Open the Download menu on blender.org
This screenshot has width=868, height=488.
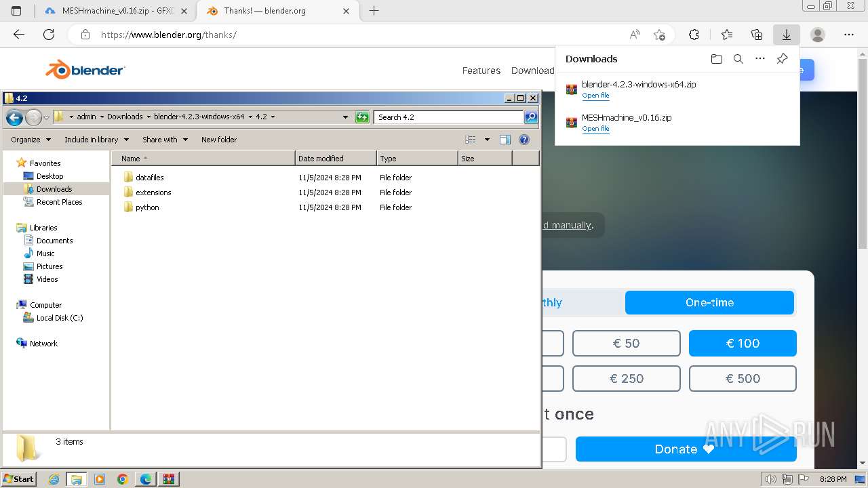point(532,70)
